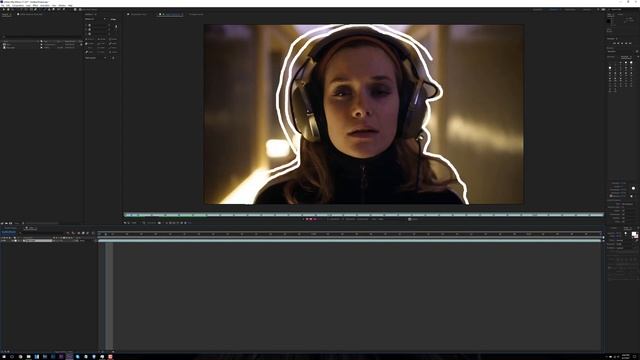Click the current time indicator in the timeline

pyautogui.click(x=105, y=234)
